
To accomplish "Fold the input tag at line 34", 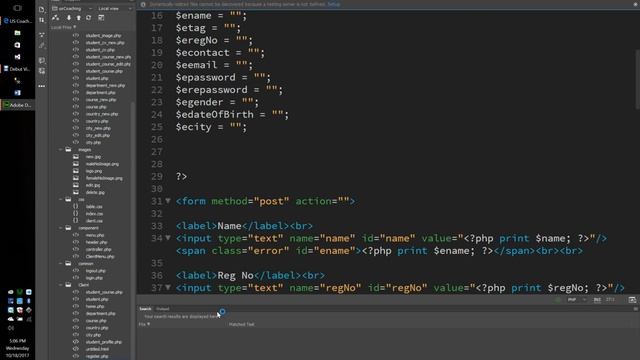I will click(x=168, y=238).
